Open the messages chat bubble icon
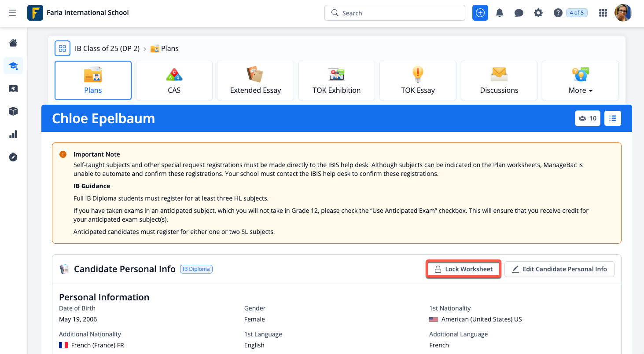The image size is (644, 354). (519, 13)
